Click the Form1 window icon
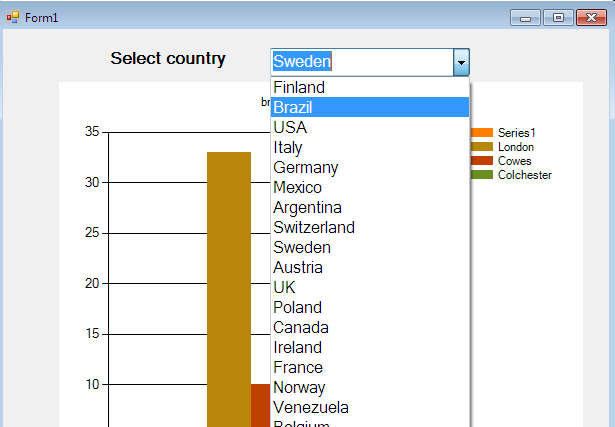 (x=13, y=17)
